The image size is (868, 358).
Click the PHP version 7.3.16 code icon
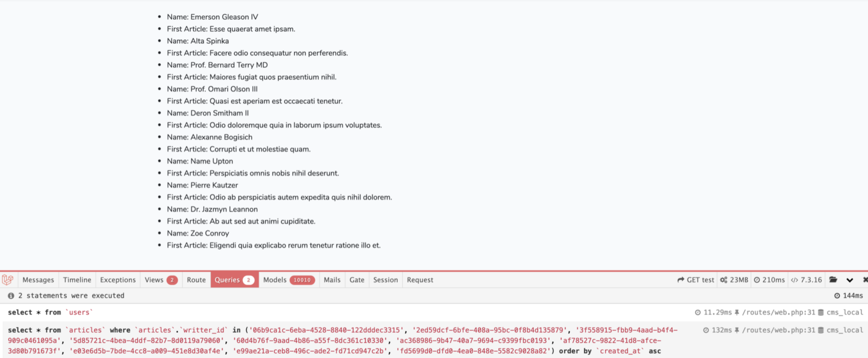(794, 280)
